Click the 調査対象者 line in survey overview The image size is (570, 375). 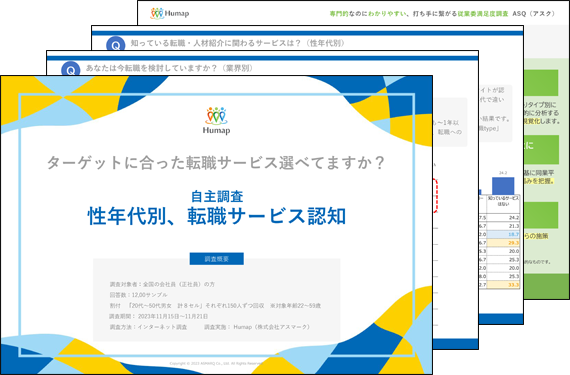click(x=162, y=284)
